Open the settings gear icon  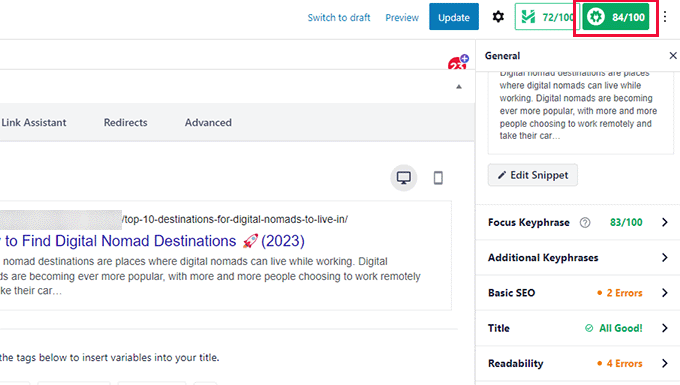click(x=498, y=17)
